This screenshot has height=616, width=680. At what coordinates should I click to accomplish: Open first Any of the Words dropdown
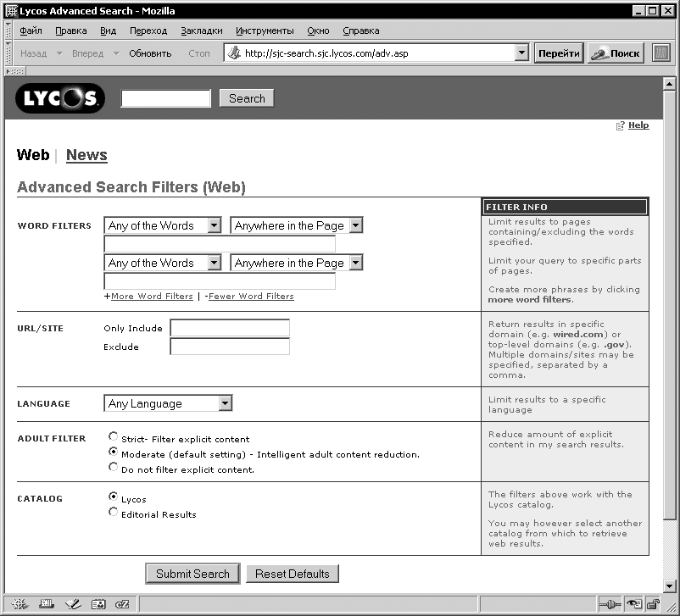163,225
